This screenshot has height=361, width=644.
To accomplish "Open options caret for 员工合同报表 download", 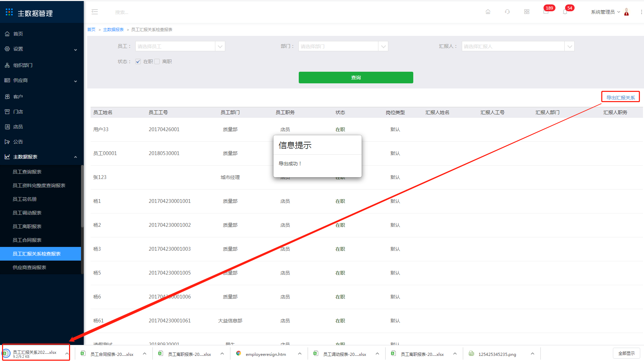I will coord(145,353).
